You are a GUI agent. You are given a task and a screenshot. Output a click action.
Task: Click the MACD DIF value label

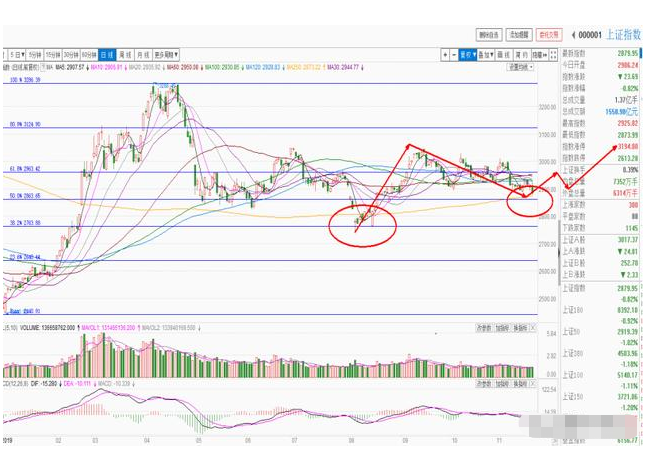[x=43, y=384]
